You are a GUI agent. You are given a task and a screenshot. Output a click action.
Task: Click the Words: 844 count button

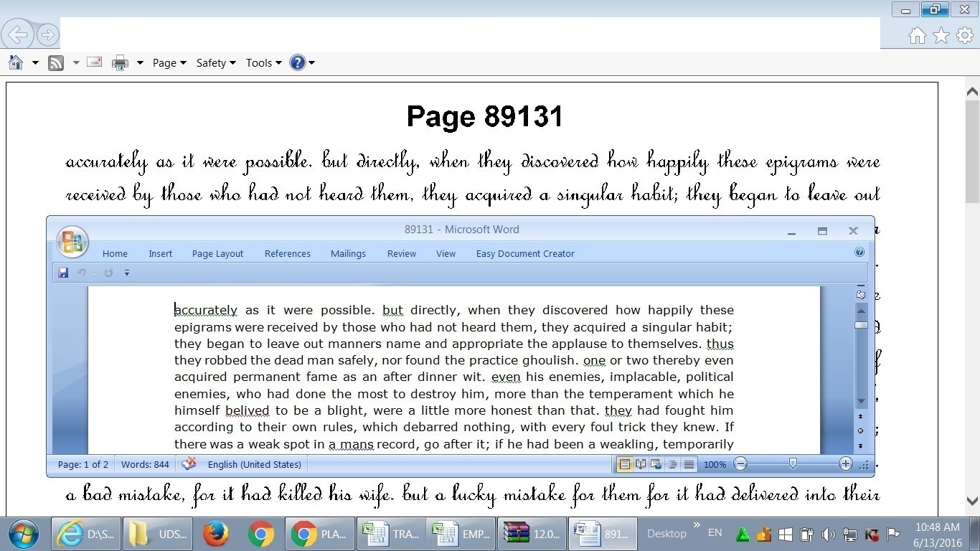tap(145, 464)
